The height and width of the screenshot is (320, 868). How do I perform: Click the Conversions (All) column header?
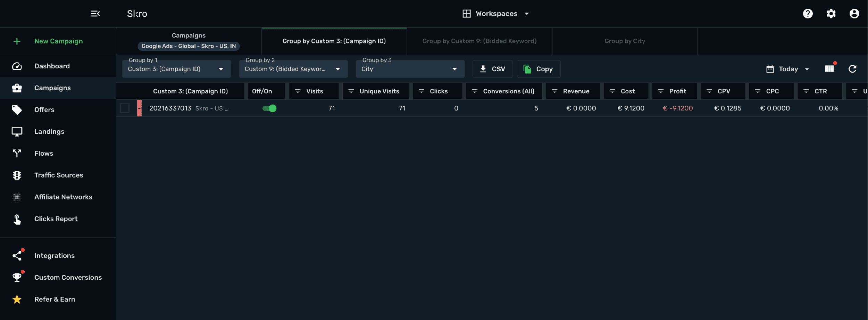pos(504,91)
